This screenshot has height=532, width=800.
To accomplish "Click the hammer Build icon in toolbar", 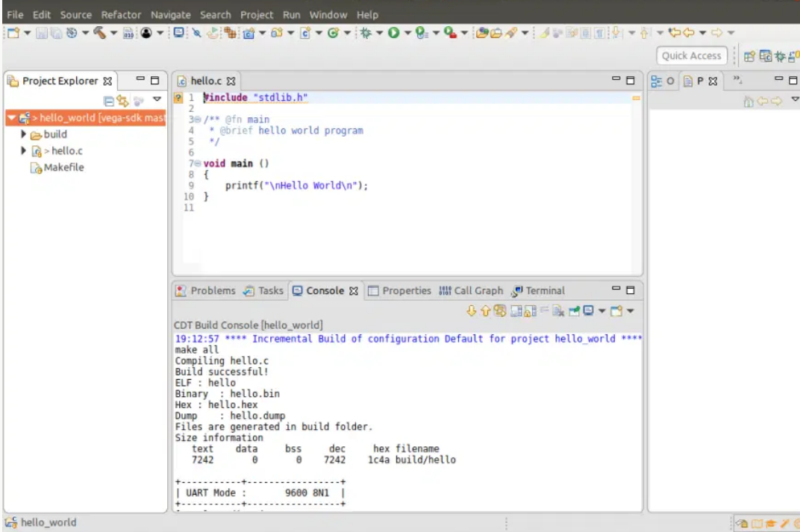I will 99,33.
